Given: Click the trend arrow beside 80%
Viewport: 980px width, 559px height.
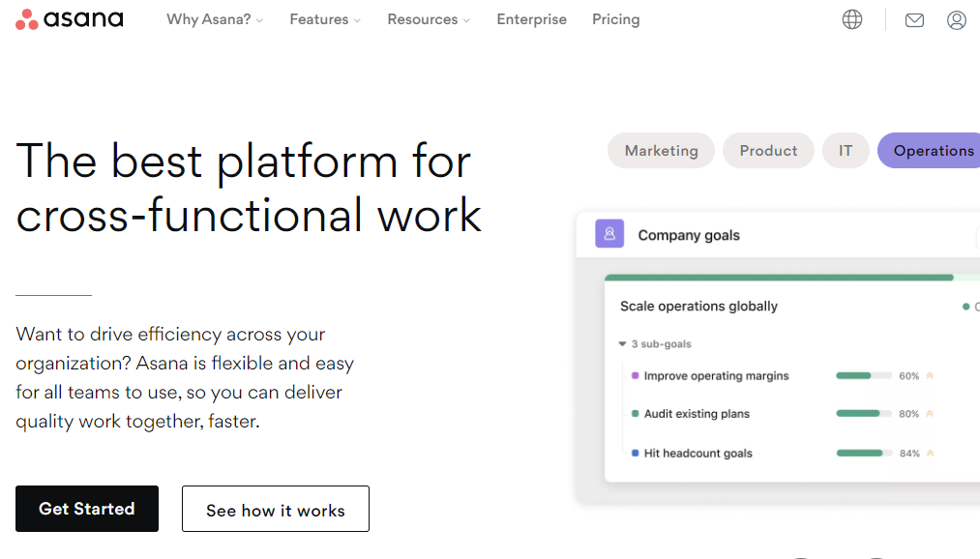Looking at the screenshot, I should point(930,414).
